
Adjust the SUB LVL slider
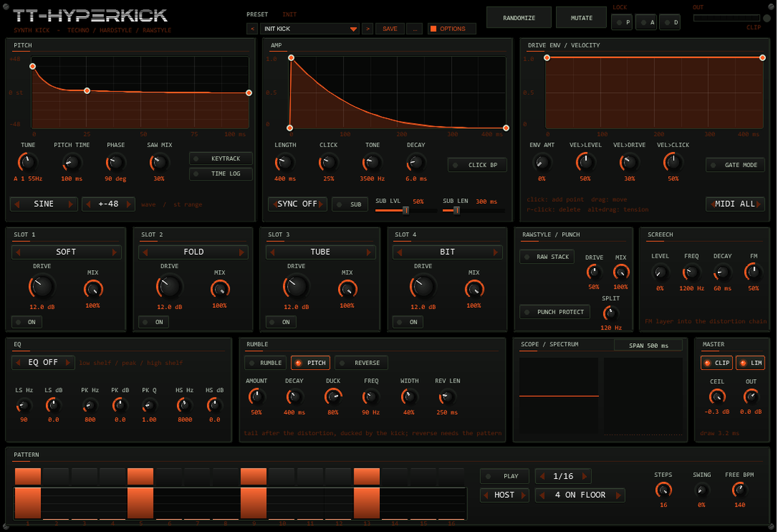click(x=405, y=210)
